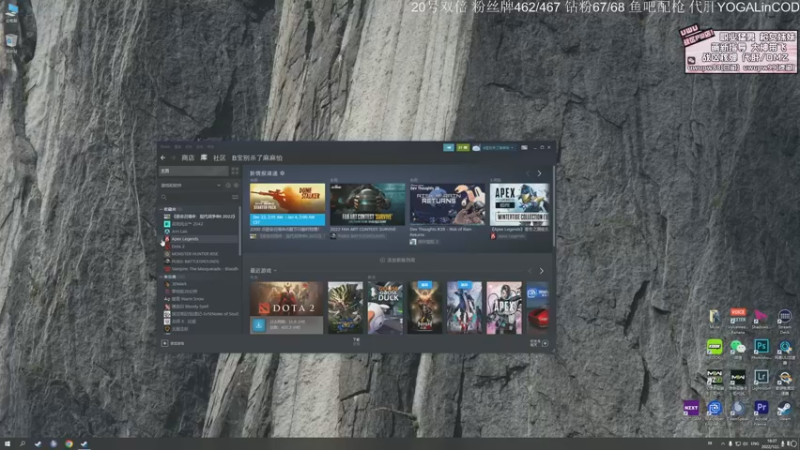The height and width of the screenshot is (450, 800).
Task: Open the downloads link at window bottom
Action: pos(356,341)
